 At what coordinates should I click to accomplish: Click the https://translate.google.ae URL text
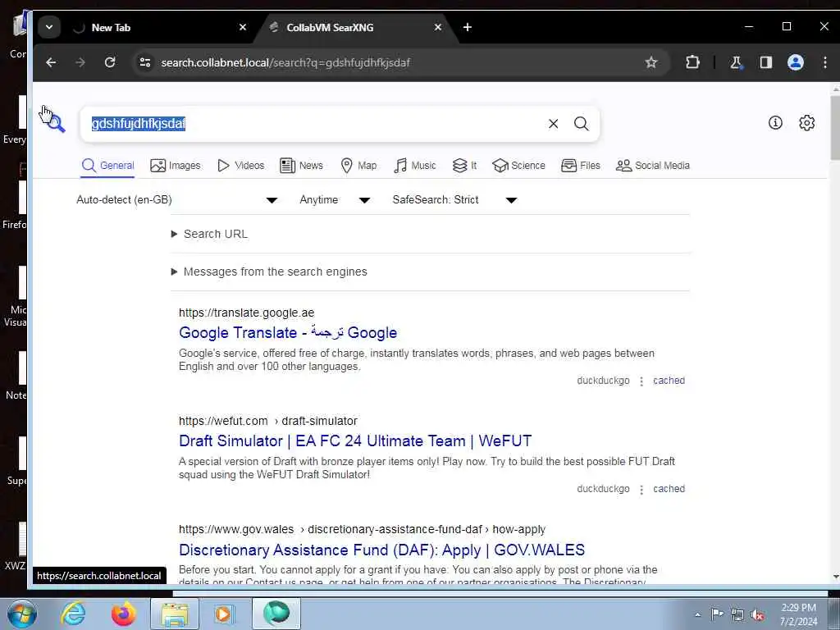(x=246, y=313)
